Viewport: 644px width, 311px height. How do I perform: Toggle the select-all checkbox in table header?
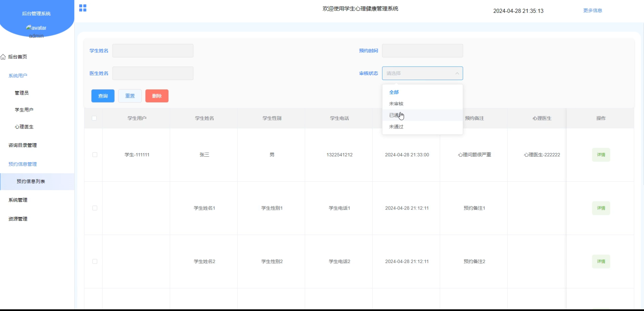tap(94, 118)
